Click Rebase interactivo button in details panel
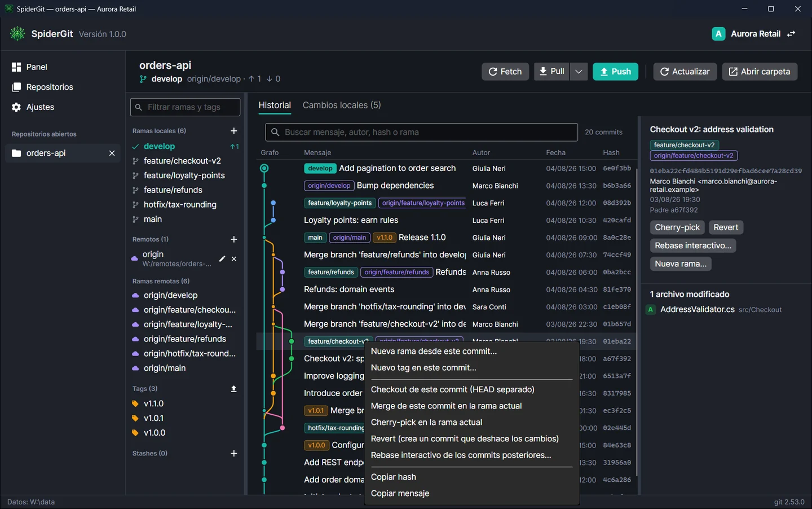Viewport: 812px width, 509px height. click(x=693, y=245)
